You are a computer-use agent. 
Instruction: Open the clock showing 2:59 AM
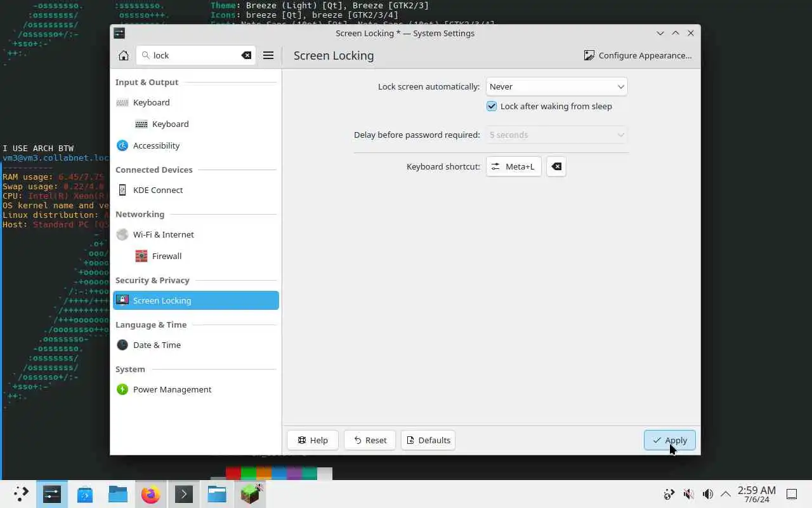pyautogui.click(x=756, y=494)
